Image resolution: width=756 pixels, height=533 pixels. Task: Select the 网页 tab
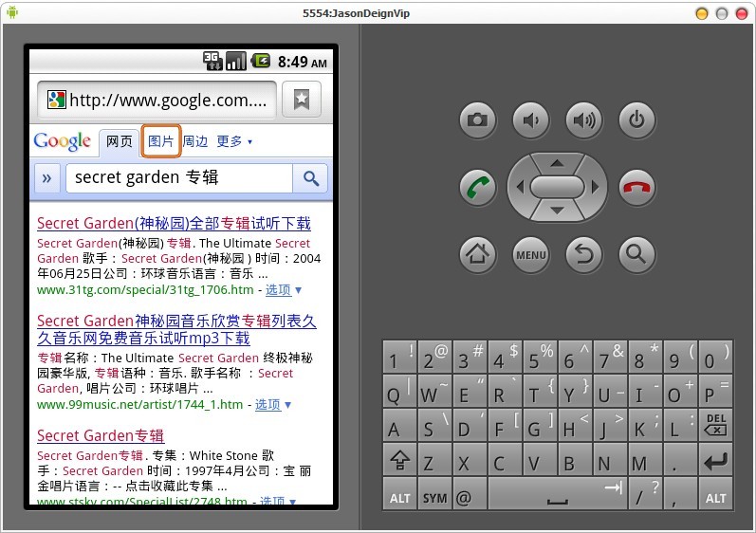pyautogui.click(x=120, y=141)
